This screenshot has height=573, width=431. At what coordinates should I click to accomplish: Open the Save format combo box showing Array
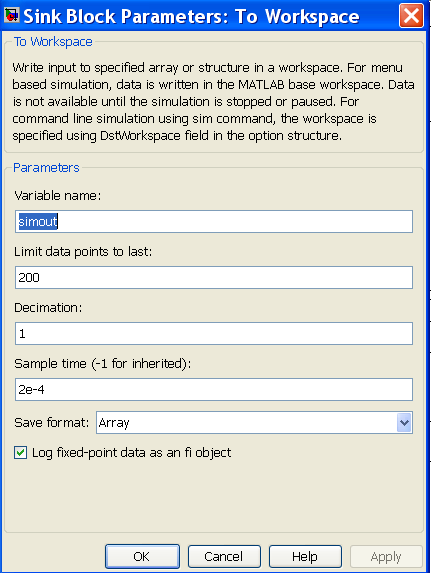click(254, 423)
